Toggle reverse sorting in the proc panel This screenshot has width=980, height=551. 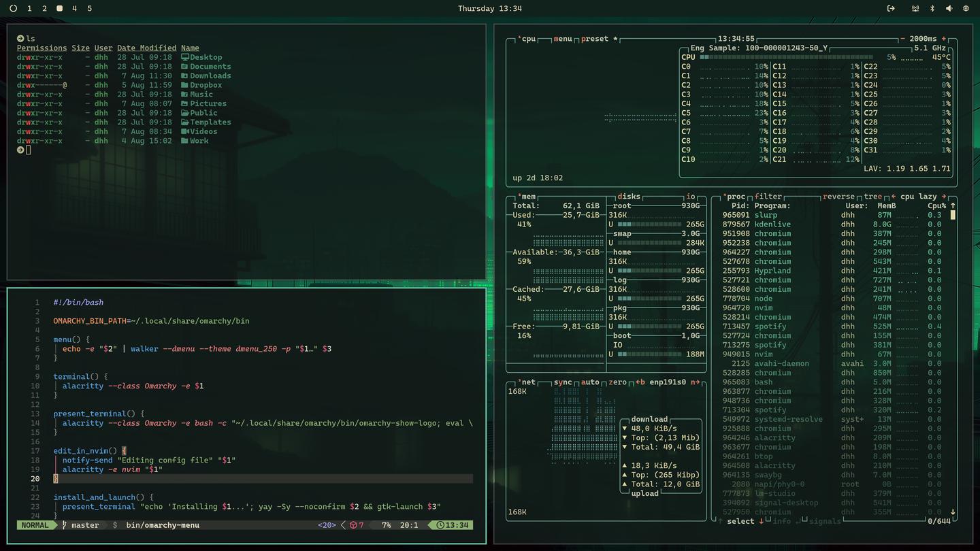[838, 197]
